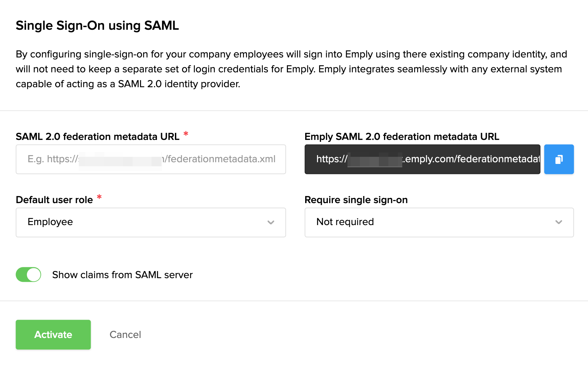Focus the SAML 2.0 federation metadata URL input
588x365 pixels.
click(151, 159)
